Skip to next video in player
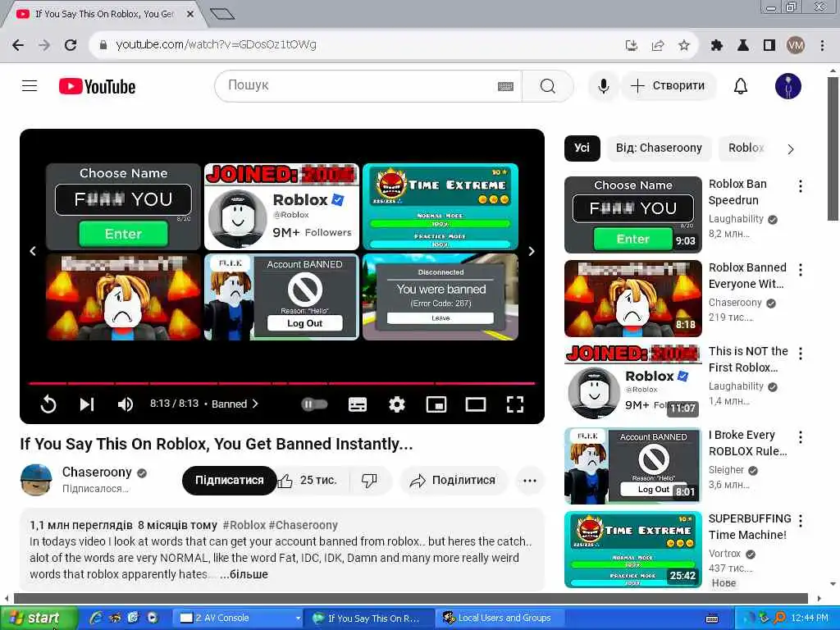Viewport: 840px width, 630px height. 87,404
